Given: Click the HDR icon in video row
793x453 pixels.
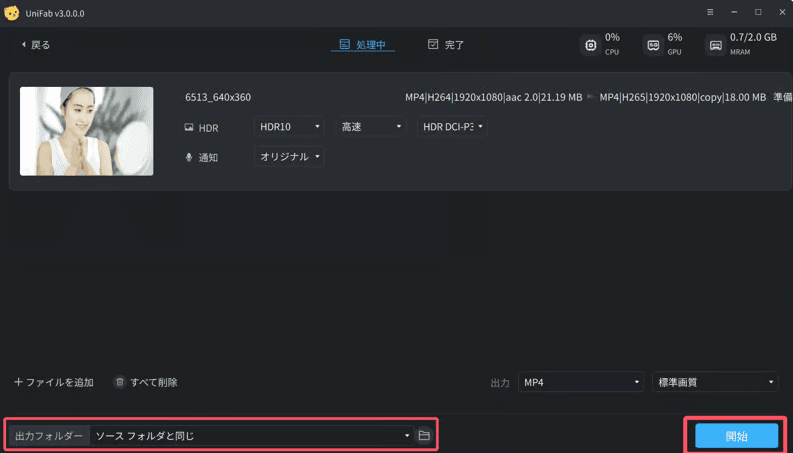Looking at the screenshot, I should pyautogui.click(x=189, y=128).
